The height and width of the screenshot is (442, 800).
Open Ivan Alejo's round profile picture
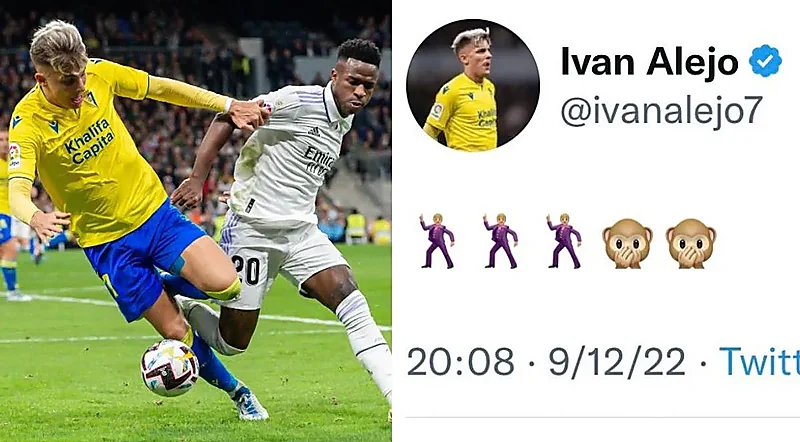[472, 85]
